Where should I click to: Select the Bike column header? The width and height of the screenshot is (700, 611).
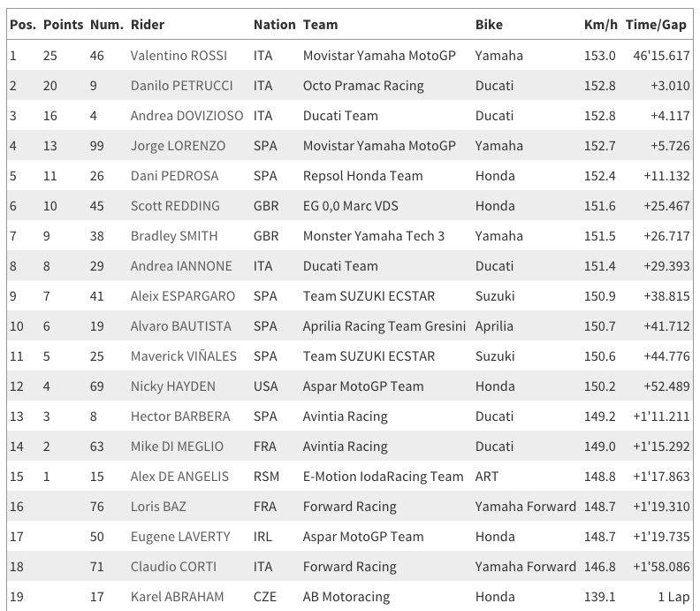[489, 25]
